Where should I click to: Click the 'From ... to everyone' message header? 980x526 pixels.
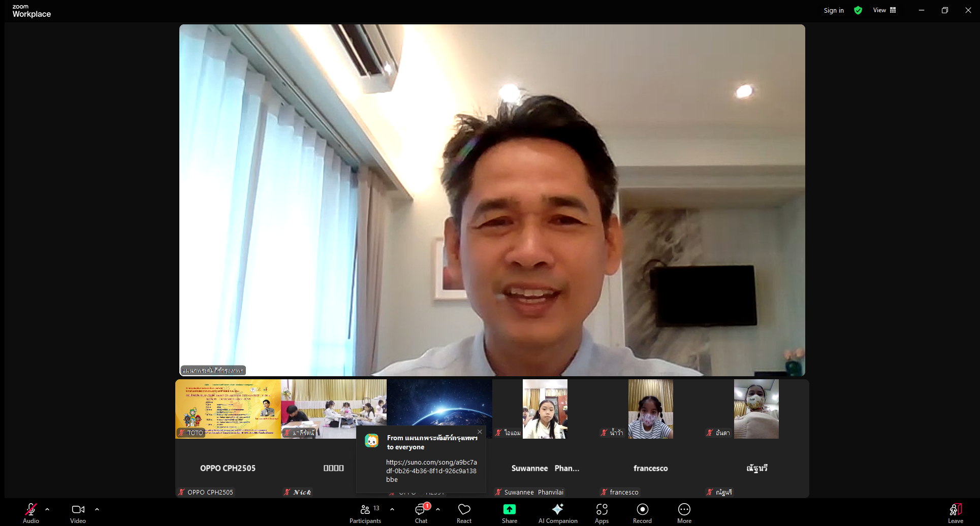coord(432,442)
